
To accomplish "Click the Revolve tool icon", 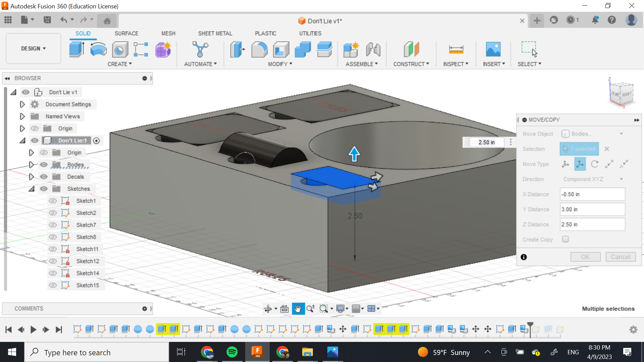I will [98, 49].
